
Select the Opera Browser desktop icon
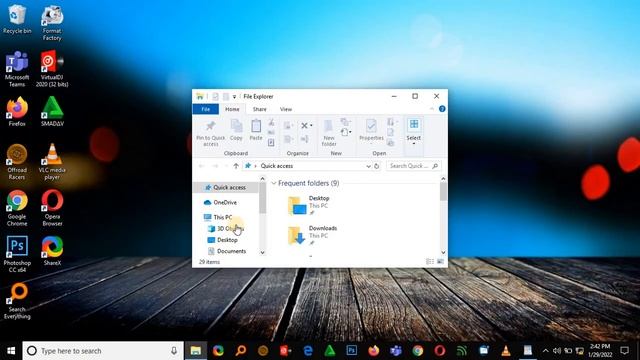click(52, 208)
